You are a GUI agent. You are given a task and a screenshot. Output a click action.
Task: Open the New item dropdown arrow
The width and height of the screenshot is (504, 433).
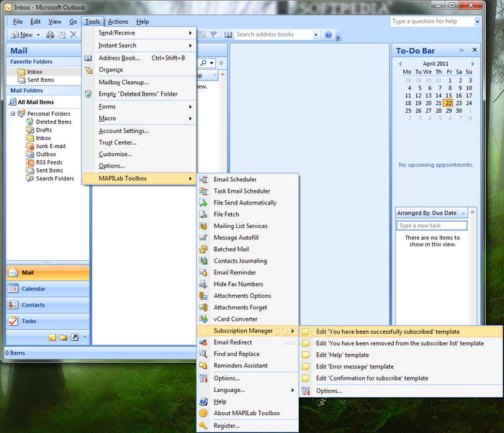pyautogui.click(x=38, y=35)
